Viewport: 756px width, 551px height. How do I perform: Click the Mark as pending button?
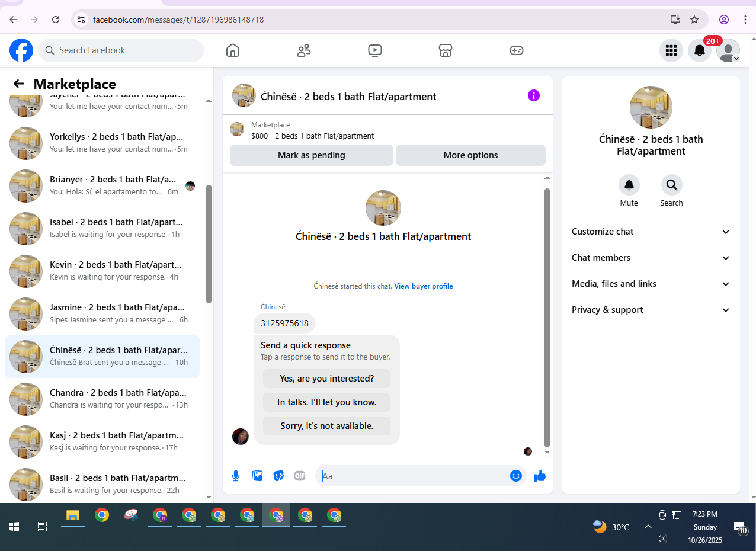(x=312, y=155)
